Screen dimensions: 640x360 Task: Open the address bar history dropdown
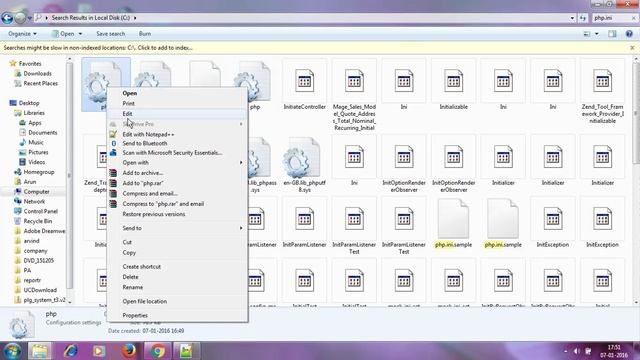(572, 18)
